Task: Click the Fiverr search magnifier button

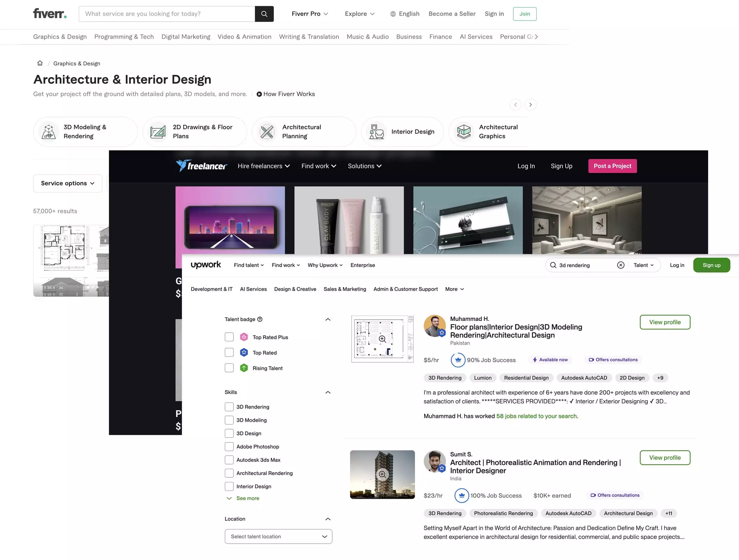Action: coord(264,14)
